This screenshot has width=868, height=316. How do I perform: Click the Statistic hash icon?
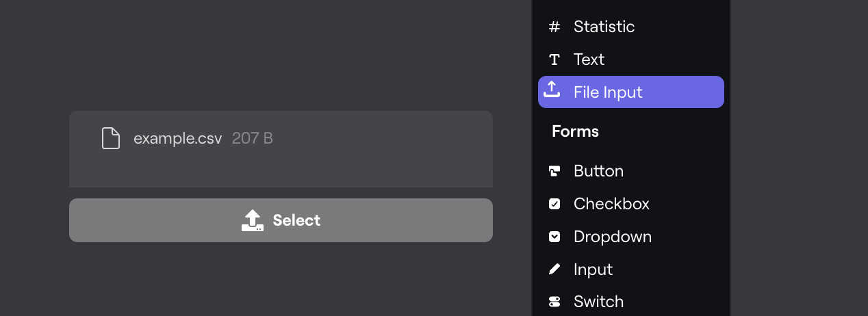click(554, 27)
